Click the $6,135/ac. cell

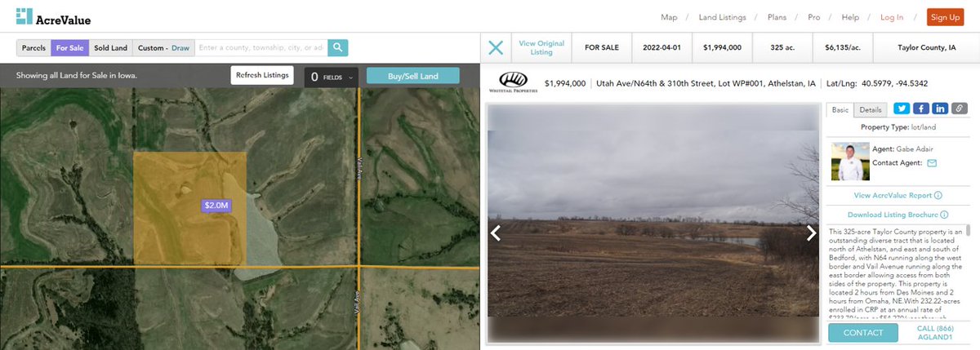pyautogui.click(x=844, y=48)
